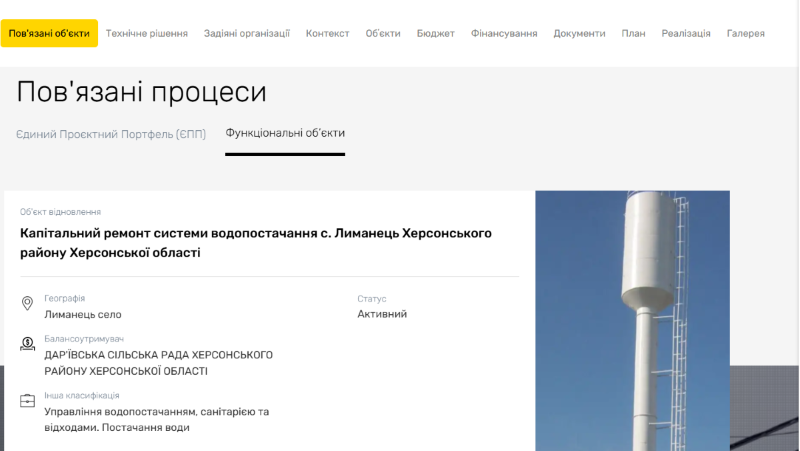Go to Фінансування section
This screenshot has height=451, width=800.
(504, 33)
